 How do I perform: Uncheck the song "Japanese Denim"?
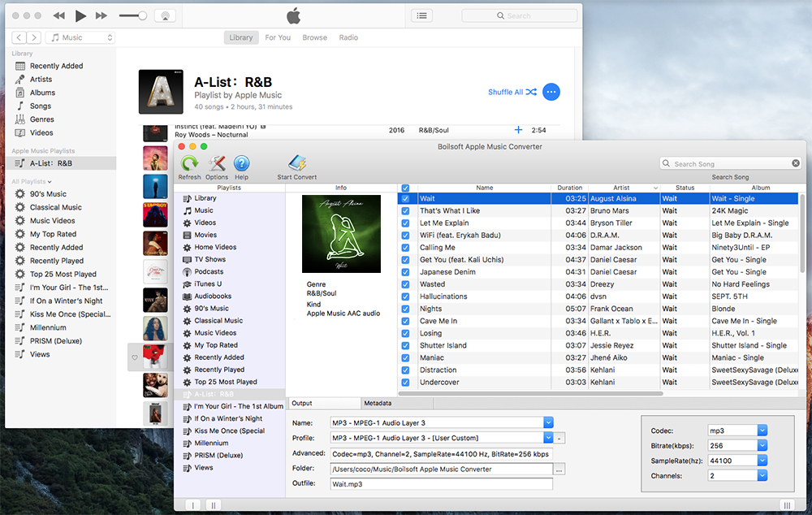405,272
